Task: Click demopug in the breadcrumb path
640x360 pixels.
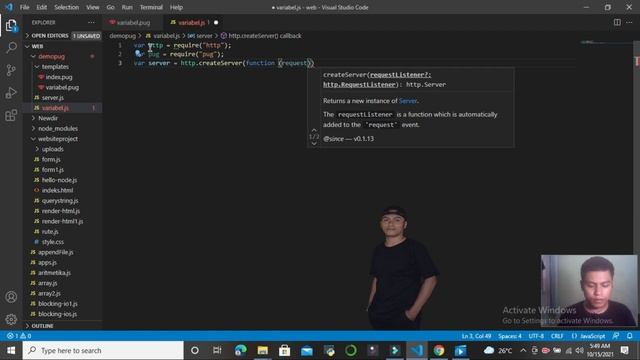Action: [x=122, y=36]
